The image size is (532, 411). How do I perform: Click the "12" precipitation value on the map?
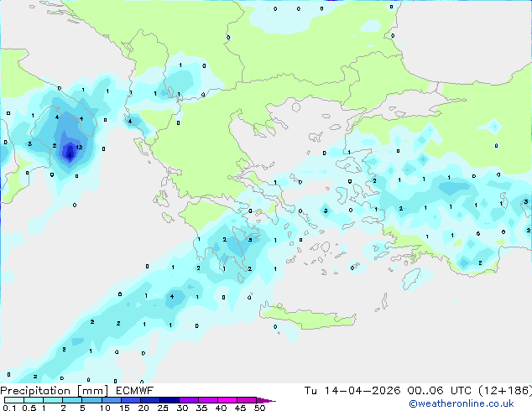[x=79, y=147]
